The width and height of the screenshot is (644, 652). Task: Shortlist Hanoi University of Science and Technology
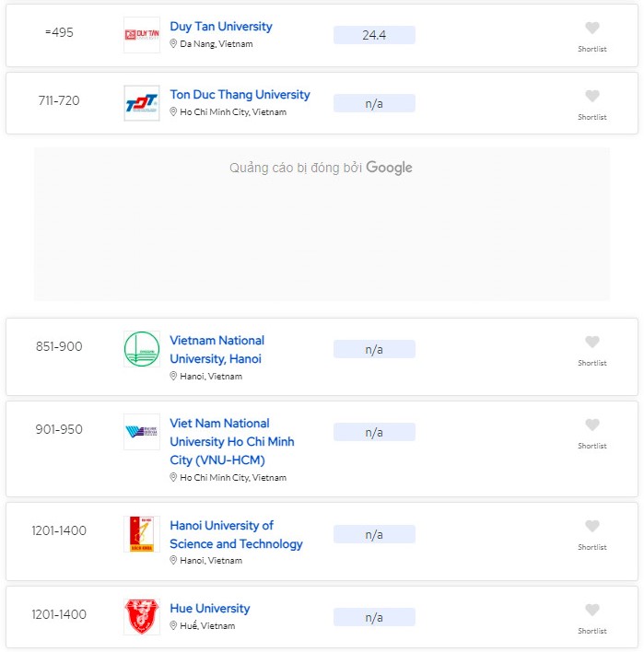coord(592,527)
